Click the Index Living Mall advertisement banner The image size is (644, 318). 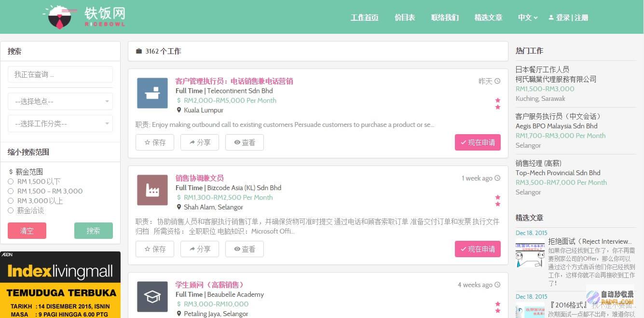[x=60, y=285]
